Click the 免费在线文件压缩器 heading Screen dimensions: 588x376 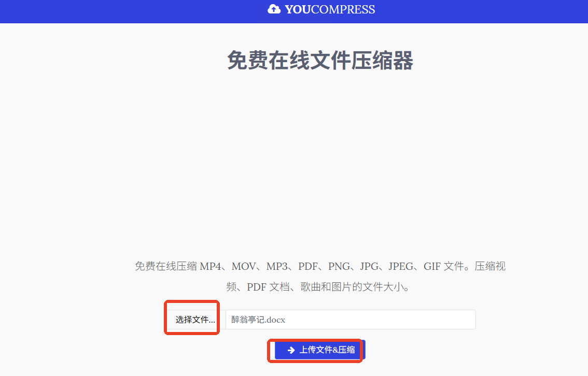tap(320, 60)
